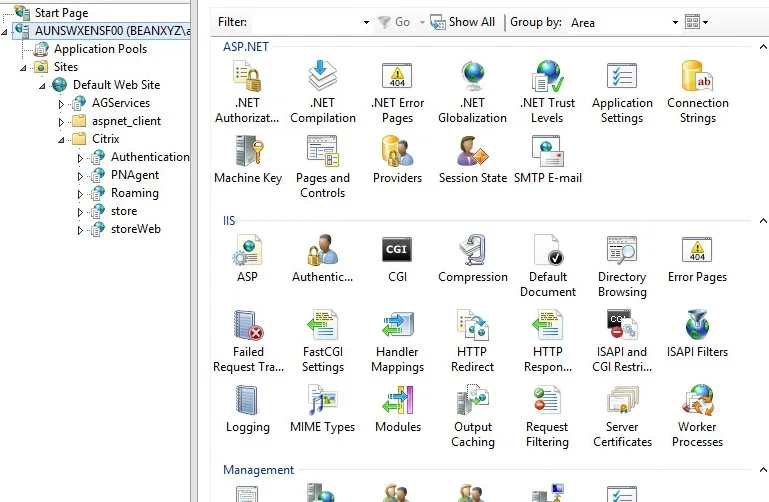Open IIS Error Pages feature
This screenshot has width=769, height=502.
point(697,258)
